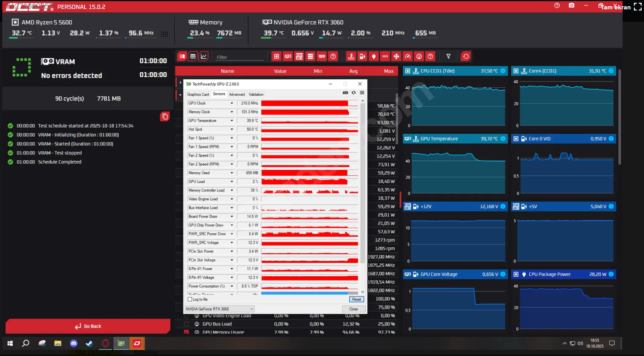Toggle the power plug sensor type filter
Image resolution: width=644 pixels, height=356 pixels.
374,56
